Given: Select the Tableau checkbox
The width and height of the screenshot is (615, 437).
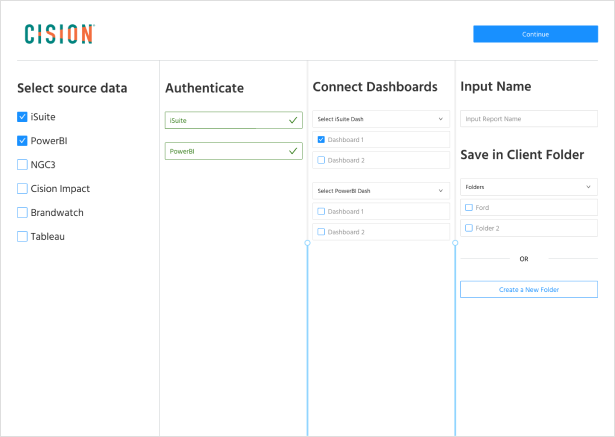Looking at the screenshot, I should pos(22,237).
